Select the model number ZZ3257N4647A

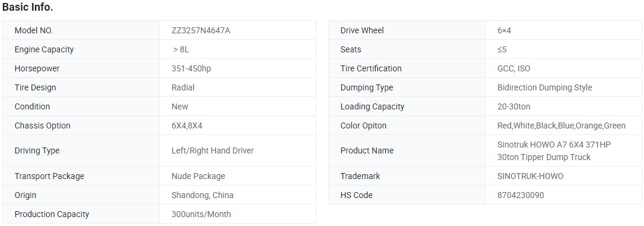(x=201, y=30)
